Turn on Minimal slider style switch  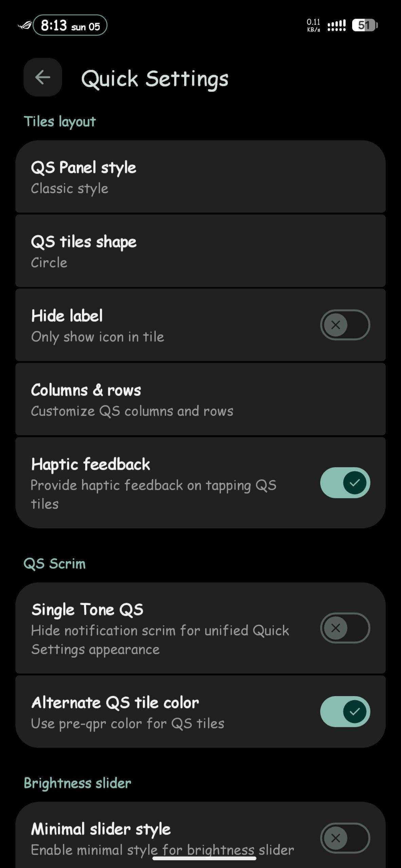(345, 838)
